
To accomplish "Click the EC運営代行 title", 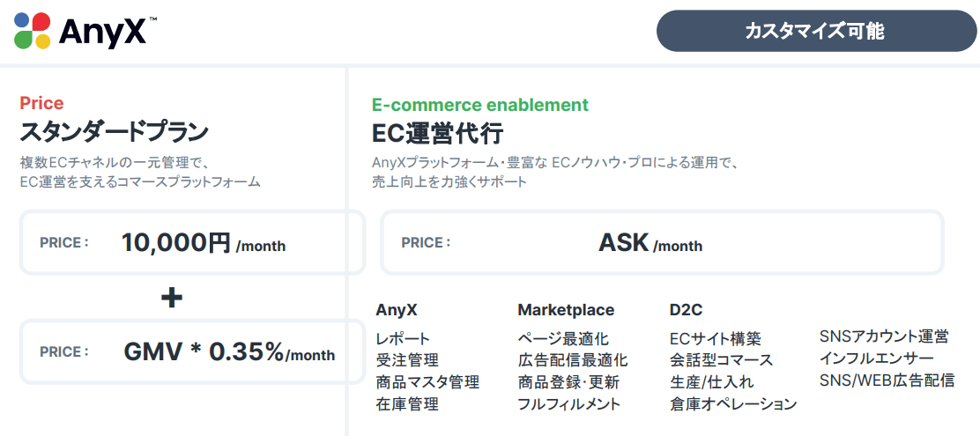I will pyautogui.click(x=437, y=133).
